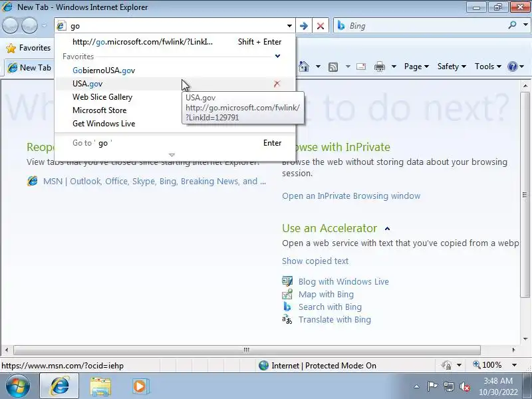Click the Go arrow next to address bar
The width and height of the screenshot is (532, 399).
(x=304, y=26)
